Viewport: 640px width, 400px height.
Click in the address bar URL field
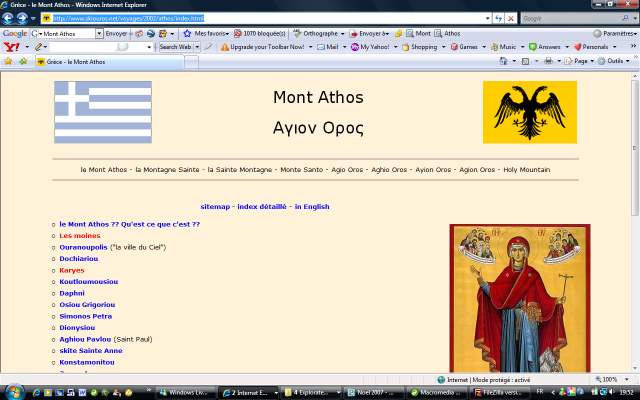[267, 18]
